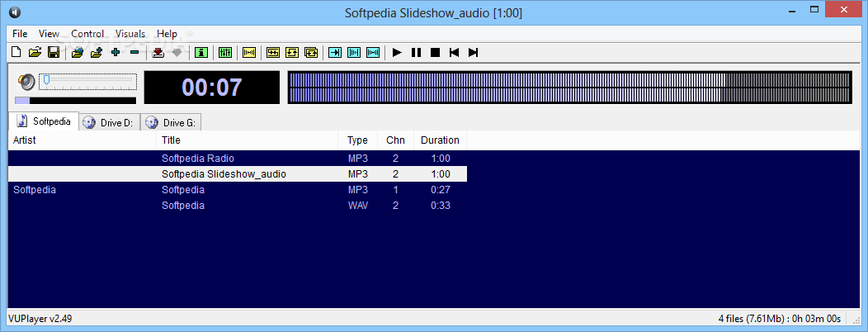
Task: Click the last cyan toolbar icon
Action: point(373,53)
